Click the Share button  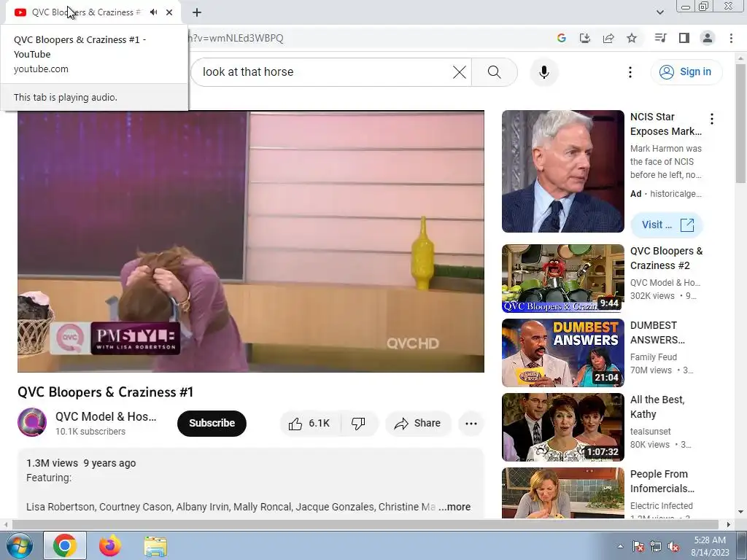pyautogui.click(x=418, y=424)
